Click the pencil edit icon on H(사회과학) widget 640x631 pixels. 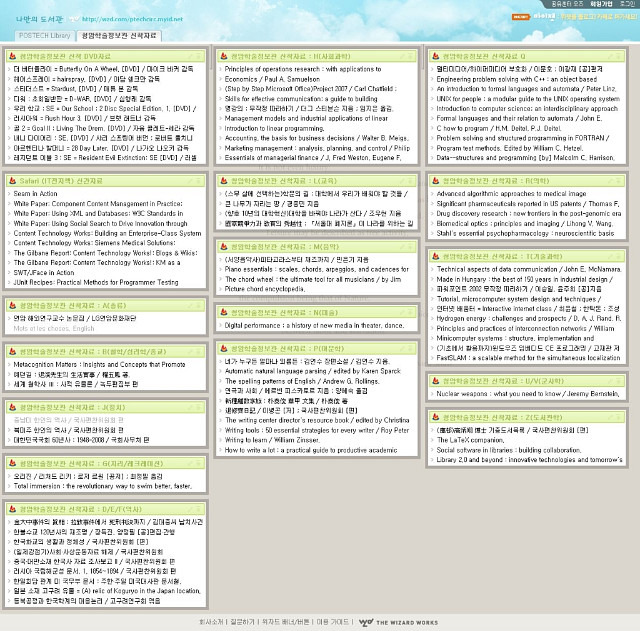point(402,56)
